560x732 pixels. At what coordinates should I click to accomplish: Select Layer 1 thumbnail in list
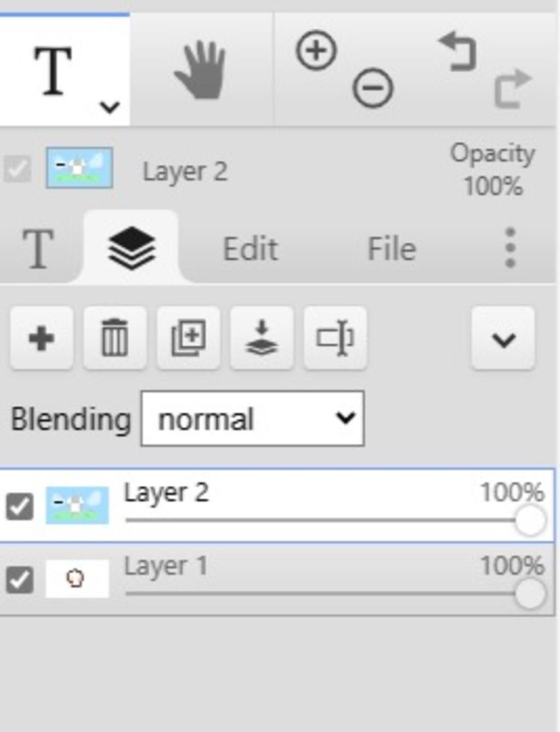coord(77,579)
